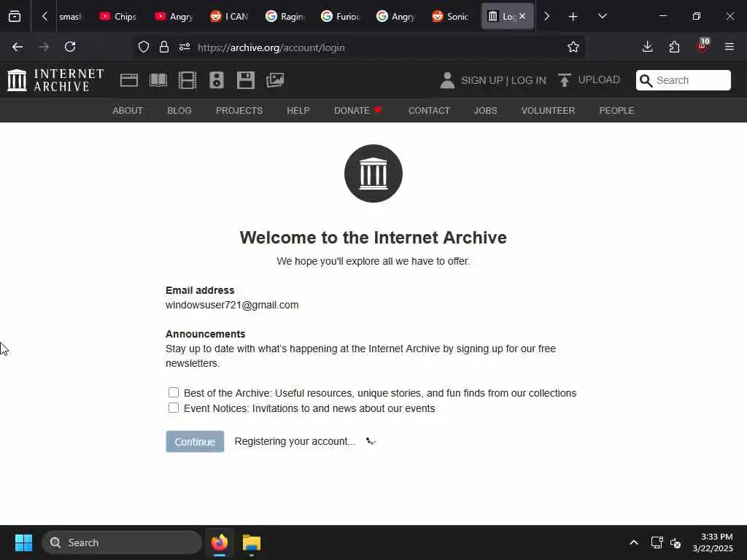Open site permissions icon in address bar
This screenshot has width=747, height=560.
(185, 47)
